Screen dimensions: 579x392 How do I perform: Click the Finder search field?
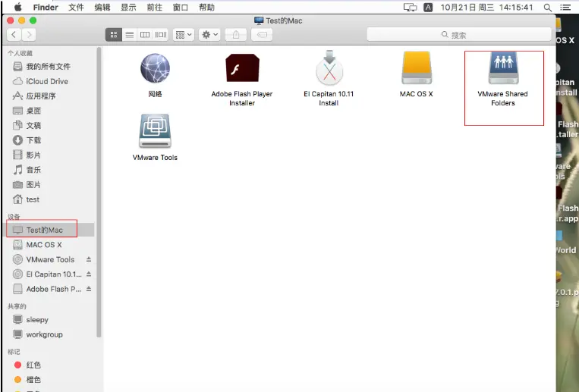(x=459, y=35)
